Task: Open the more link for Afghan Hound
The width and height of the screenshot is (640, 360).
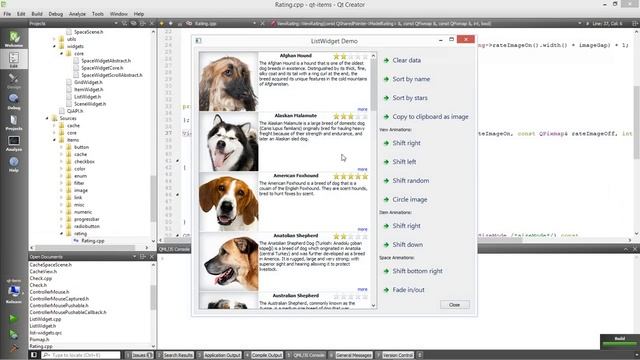Action: click(362, 109)
